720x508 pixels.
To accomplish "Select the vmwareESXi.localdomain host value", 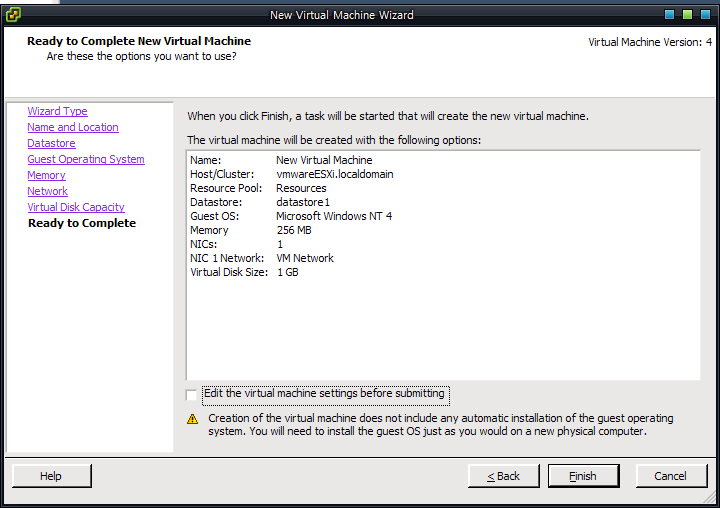I will (x=335, y=175).
